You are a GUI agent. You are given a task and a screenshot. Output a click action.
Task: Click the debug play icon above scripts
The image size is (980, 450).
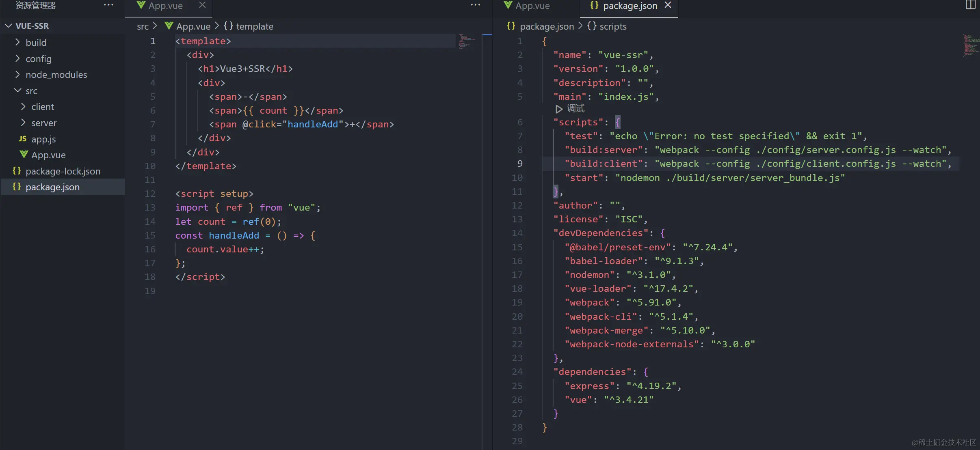pos(559,109)
